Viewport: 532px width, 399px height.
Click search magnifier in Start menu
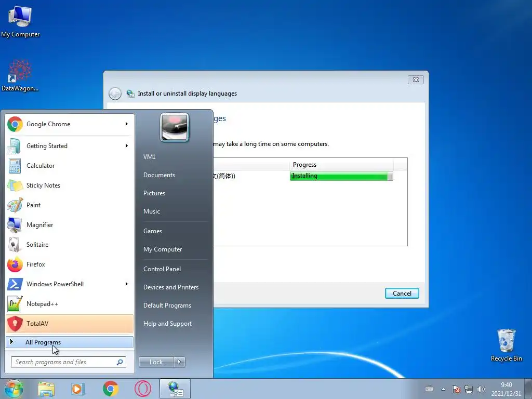120,362
